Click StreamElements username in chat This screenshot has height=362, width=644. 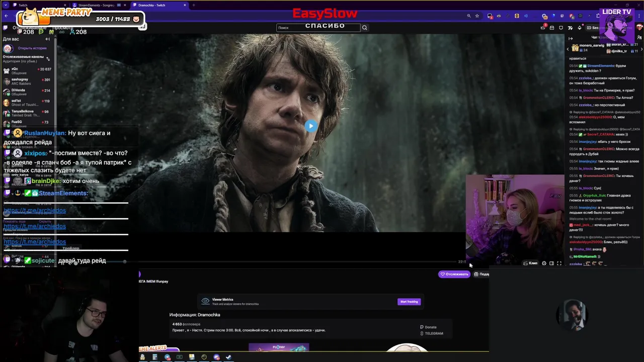point(600,66)
